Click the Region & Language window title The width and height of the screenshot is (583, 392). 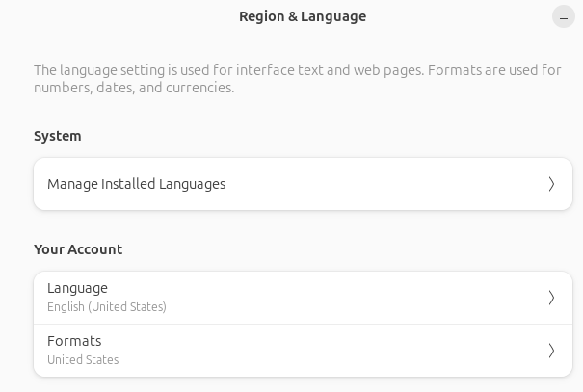click(x=303, y=16)
